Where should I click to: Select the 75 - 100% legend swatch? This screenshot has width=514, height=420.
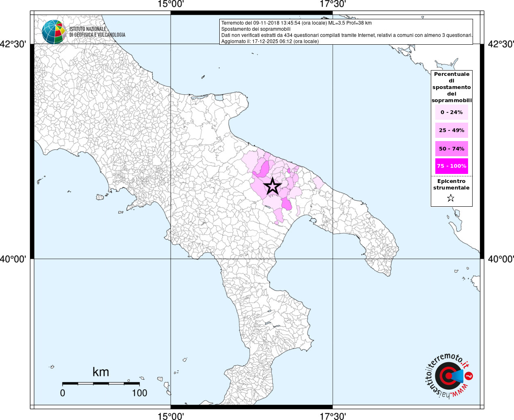[452, 166]
